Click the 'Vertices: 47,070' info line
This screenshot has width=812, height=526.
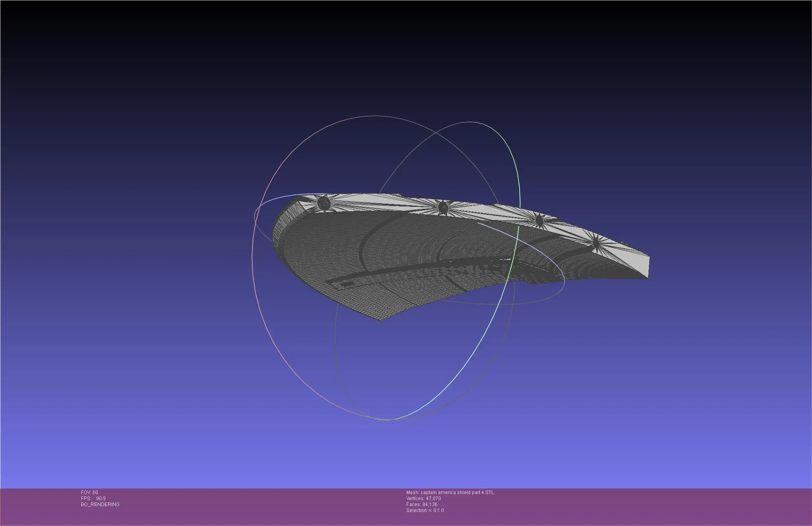tap(424, 499)
